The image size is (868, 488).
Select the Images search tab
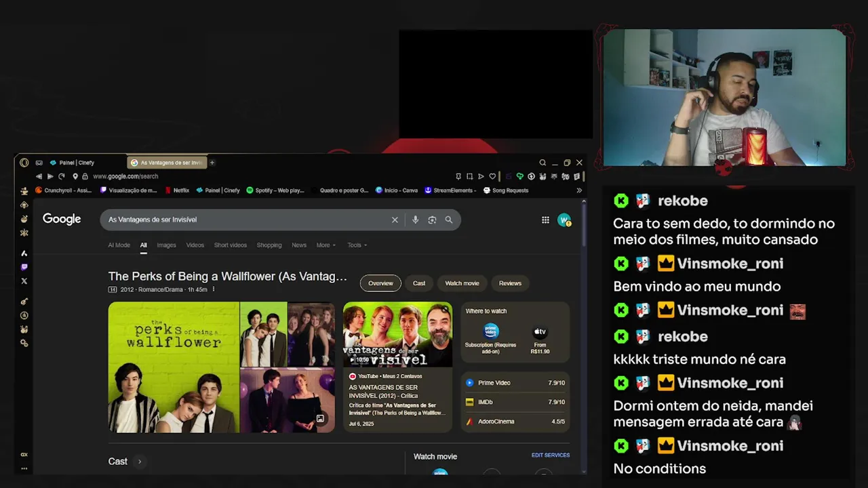pyautogui.click(x=166, y=245)
